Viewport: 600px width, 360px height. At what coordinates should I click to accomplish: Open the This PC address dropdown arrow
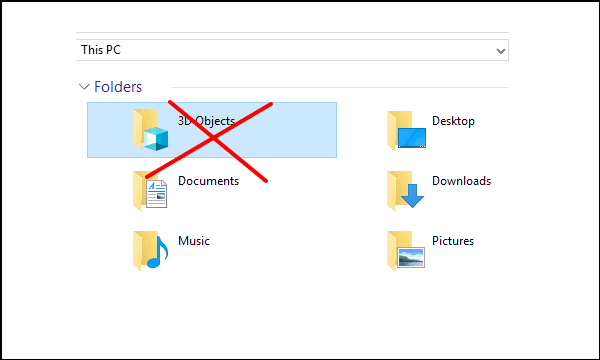click(501, 50)
